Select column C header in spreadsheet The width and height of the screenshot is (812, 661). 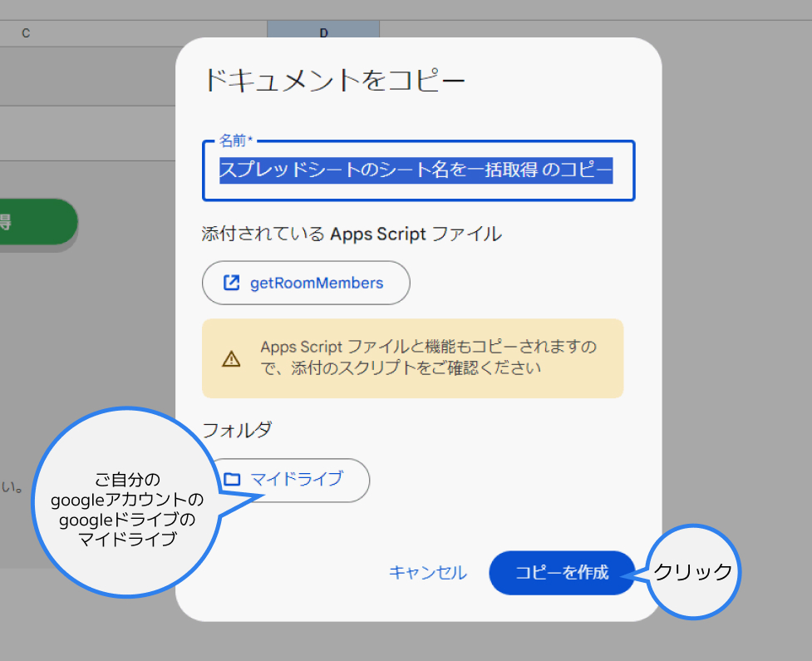26,33
